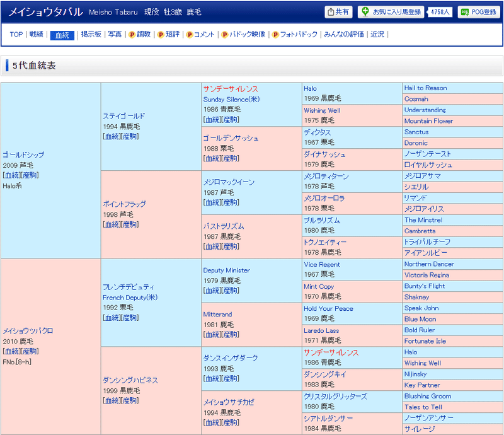Click the premium P icon beside 調教
This screenshot has height=435, width=504.
click(132, 35)
